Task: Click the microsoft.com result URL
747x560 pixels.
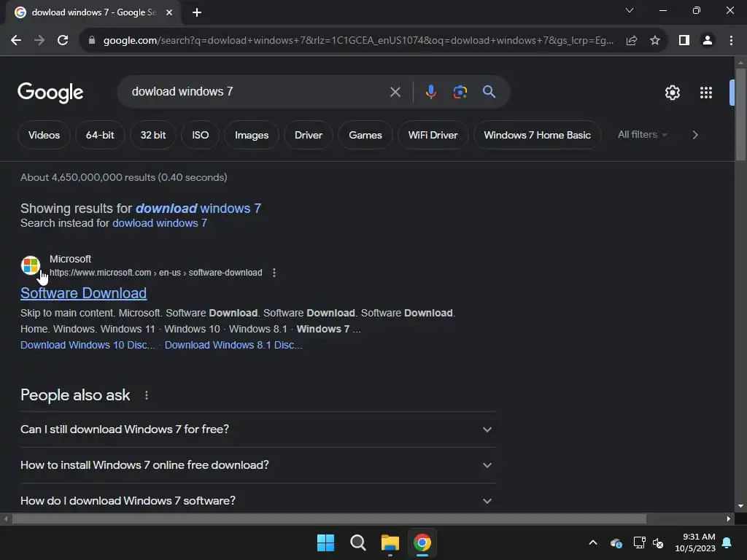Action: click(x=156, y=273)
